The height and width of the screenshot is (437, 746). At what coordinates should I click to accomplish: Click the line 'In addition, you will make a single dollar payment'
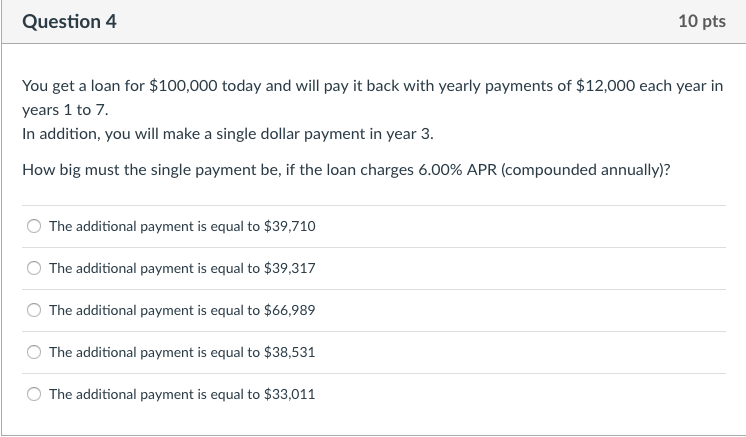point(228,134)
